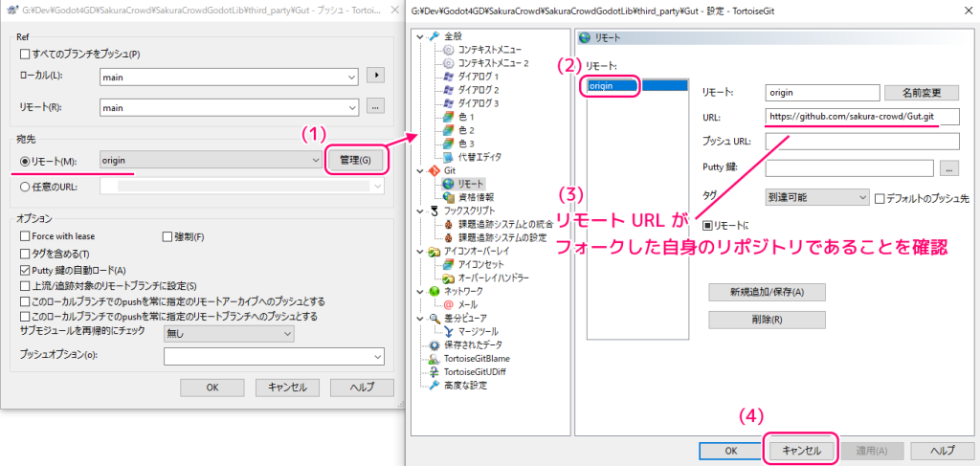This screenshot has height=466, width=980.
Task: Click the マージツール merge icon
Action: tap(448, 331)
